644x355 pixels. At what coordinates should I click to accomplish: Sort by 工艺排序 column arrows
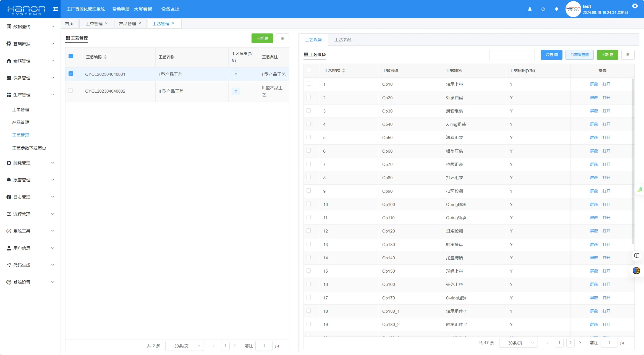point(343,71)
